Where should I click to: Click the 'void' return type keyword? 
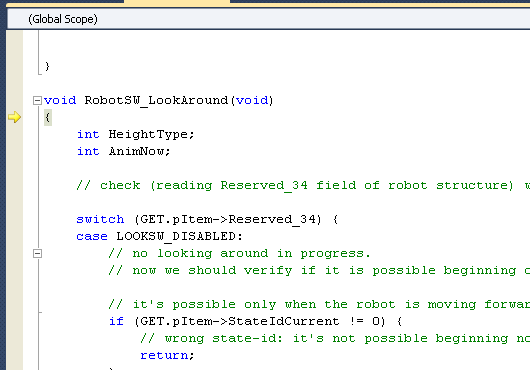tap(60, 100)
